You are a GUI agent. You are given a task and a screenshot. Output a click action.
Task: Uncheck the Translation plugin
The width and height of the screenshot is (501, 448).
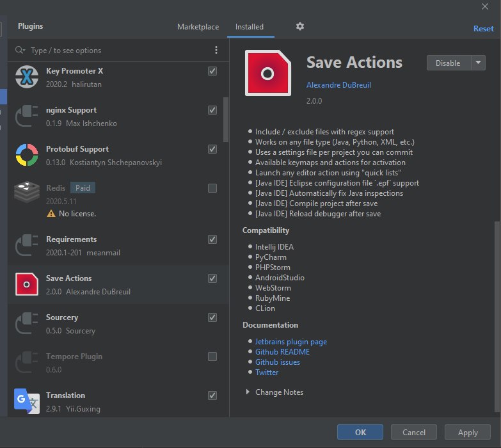tap(212, 396)
